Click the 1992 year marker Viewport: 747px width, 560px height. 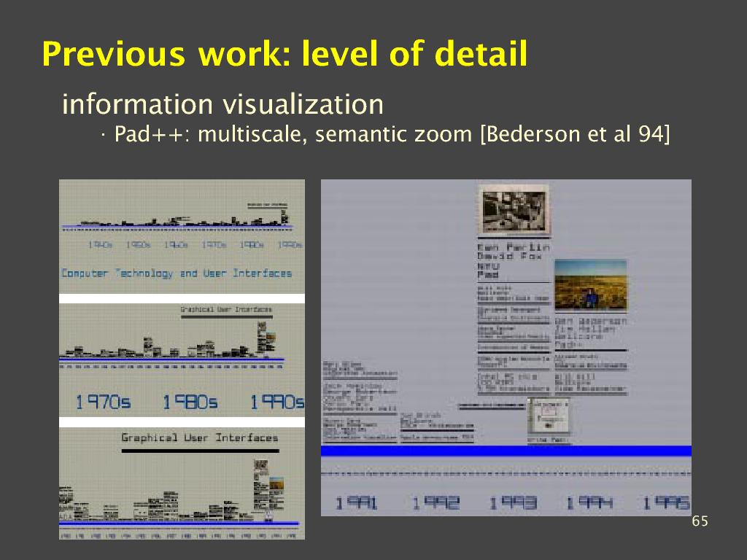pos(436,502)
